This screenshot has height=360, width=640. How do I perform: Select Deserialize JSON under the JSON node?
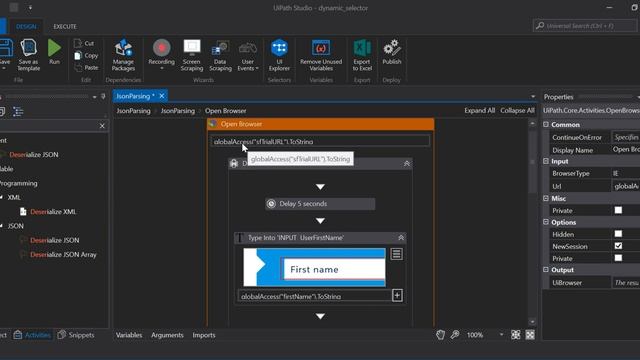click(54, 240)
